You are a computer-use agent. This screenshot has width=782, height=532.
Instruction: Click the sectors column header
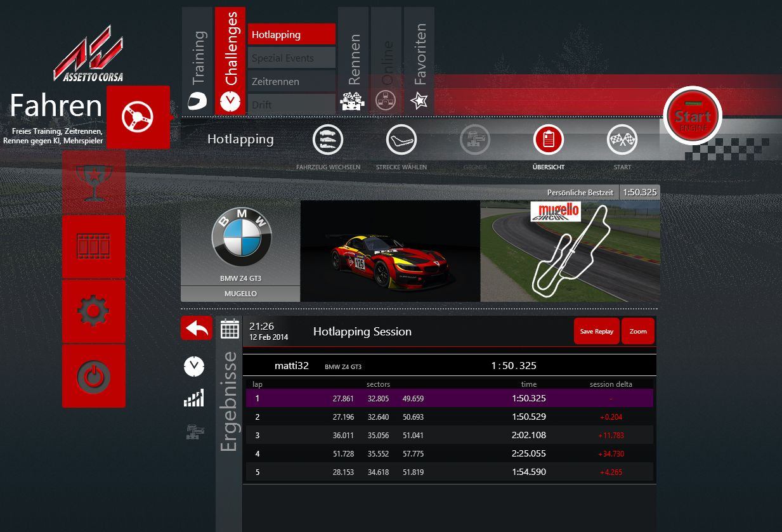[x=378, y=384]
